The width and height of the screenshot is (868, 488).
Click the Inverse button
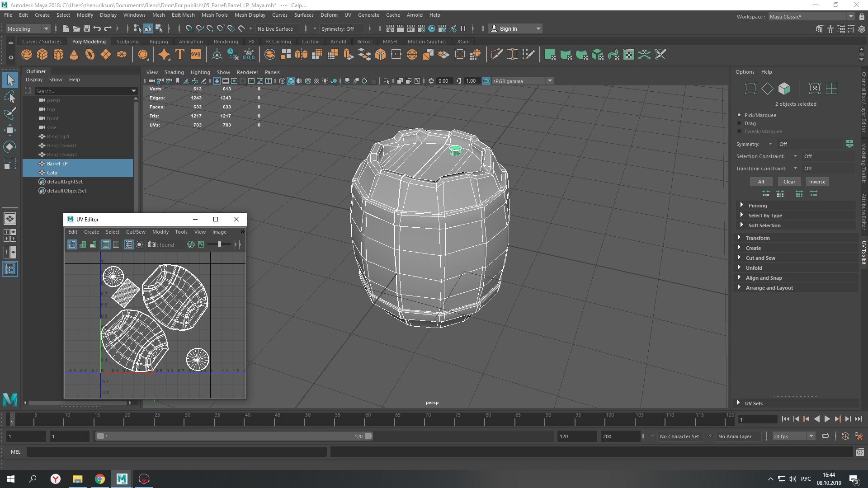tap(817, 182)
